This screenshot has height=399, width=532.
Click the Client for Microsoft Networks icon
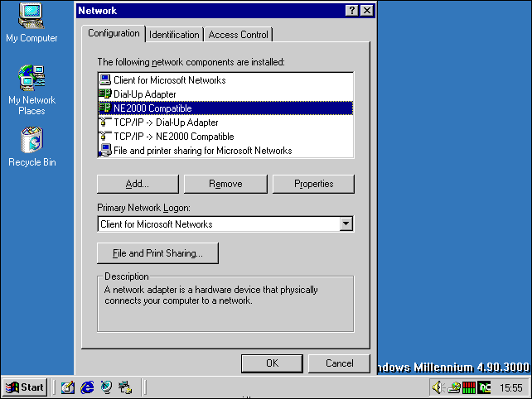105,80
